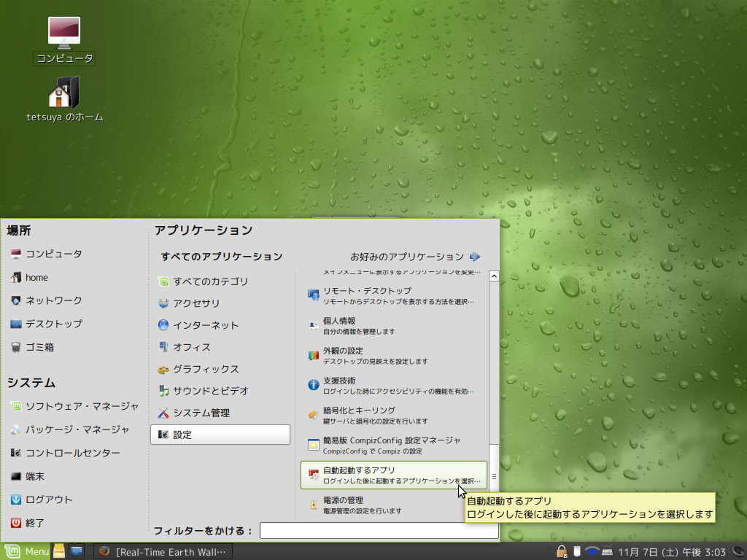Viewport: 747px width, 560px height.
Task: Click the padlock tray icon
Action: [x=562, y=551]
